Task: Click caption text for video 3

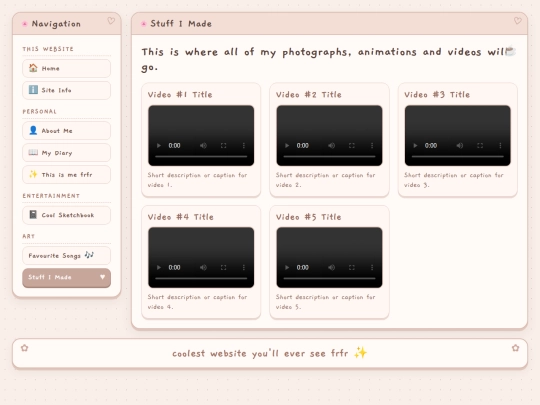Action: coord(454,180)
